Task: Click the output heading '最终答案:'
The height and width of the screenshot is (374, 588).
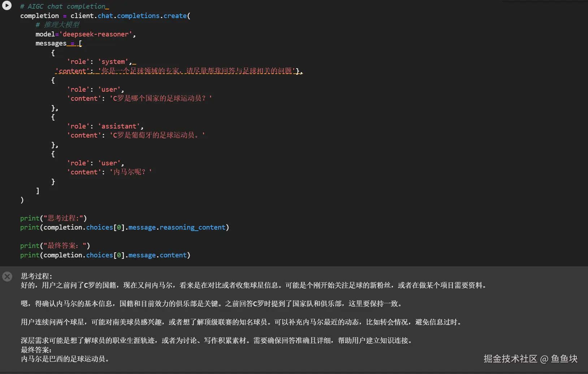Action: click(36, 350)
